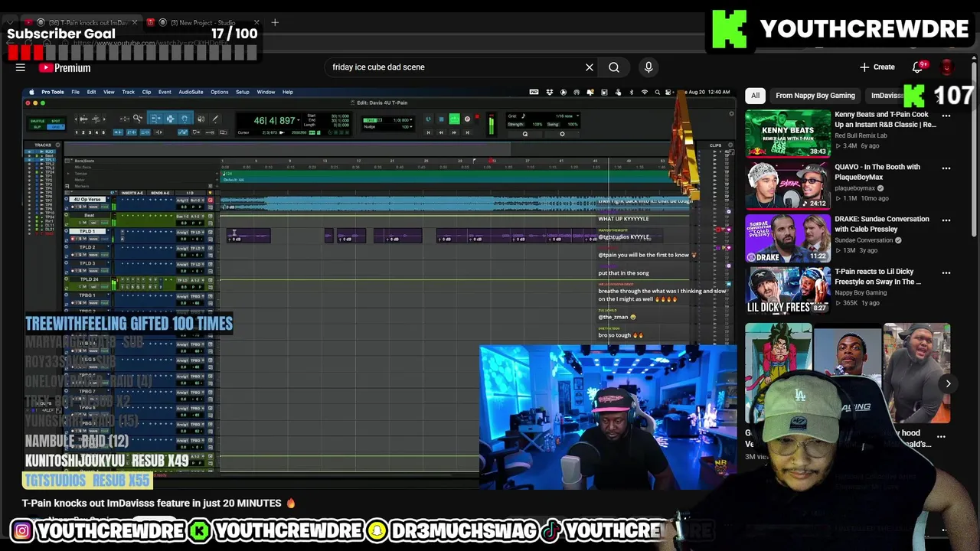Expand the Tempo ruler disclosure triangle
Viewport: 980px width, 551px height.
click(x=68, y=174)
